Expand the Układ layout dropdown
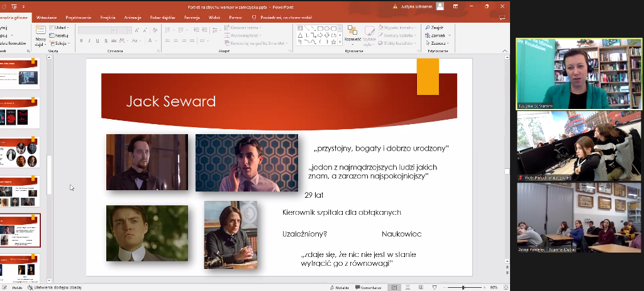 (60, 28)
